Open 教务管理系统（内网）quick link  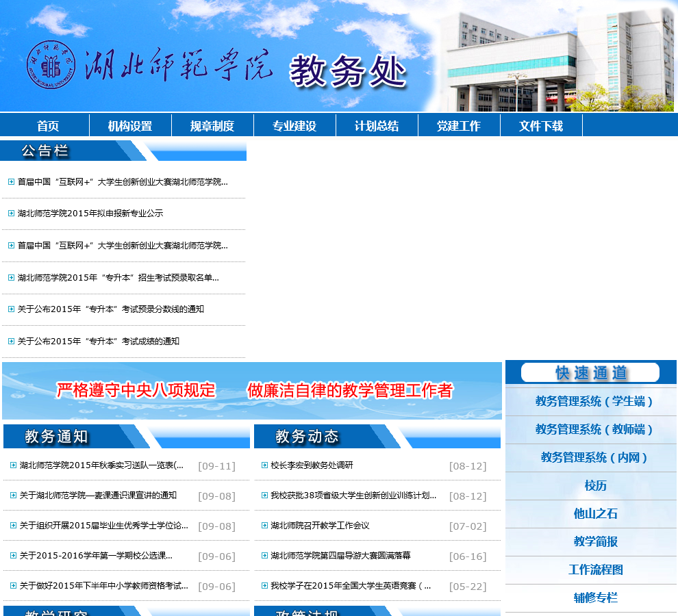pyautogui.click(x=594, y=457)
